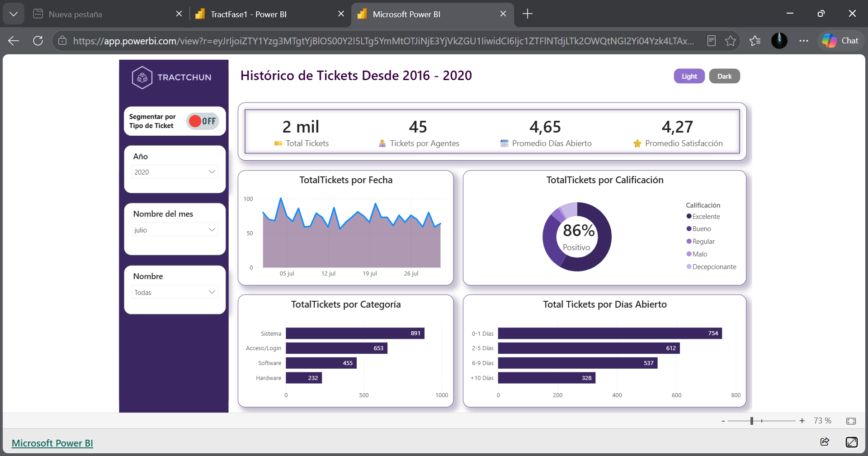Open browser settings and more menu
The height and width of the screenshot is (456, 868).
pos(803,41)
